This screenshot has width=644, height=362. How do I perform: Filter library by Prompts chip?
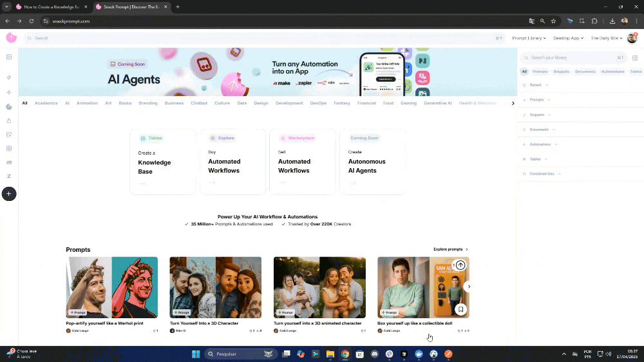click(x=540, y=71)
